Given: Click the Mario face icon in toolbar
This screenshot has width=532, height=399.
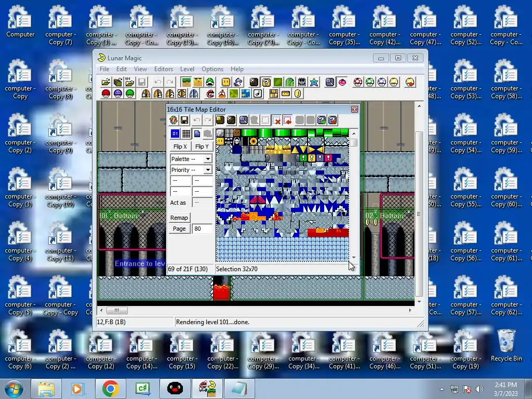Looking at the screenshot, I should pos(210,94).
